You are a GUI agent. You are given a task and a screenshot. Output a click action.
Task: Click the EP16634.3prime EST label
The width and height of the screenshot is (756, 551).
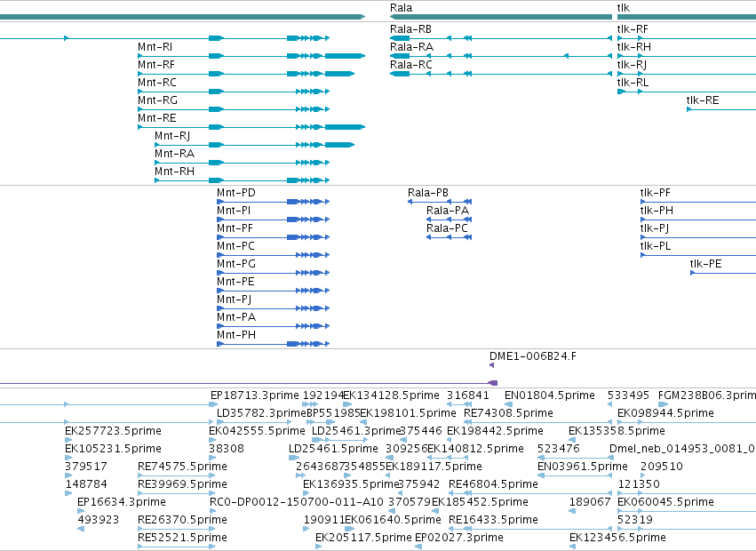(x=122, y=502)
